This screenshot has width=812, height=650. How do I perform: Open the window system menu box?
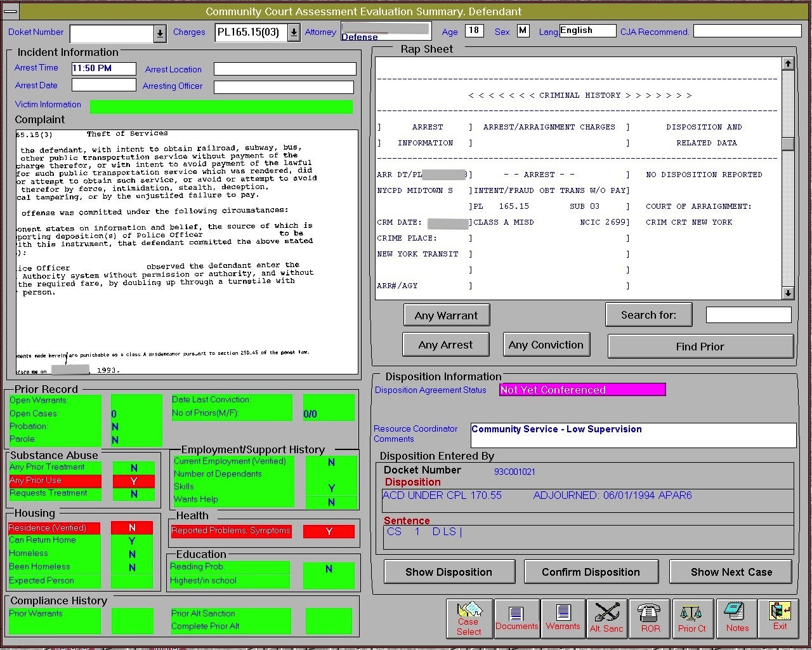(x=11, y=11)
